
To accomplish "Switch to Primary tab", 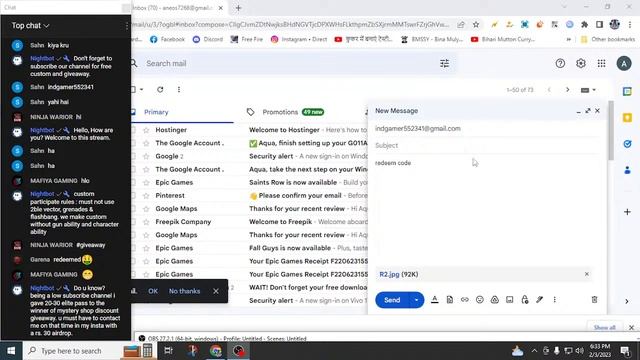I will pyautogui.click(x=156, y=112).
